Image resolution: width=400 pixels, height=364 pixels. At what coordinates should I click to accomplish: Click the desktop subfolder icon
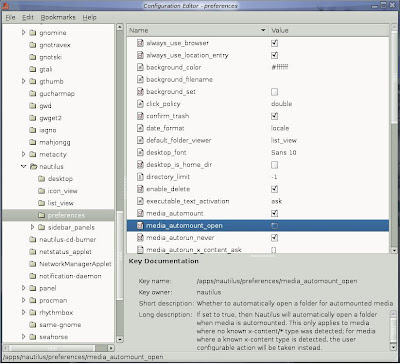point(41,179)
